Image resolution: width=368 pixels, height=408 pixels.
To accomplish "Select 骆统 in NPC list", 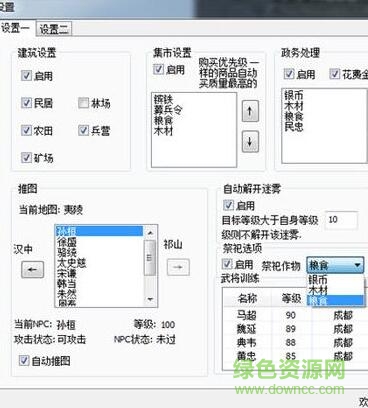I will coord(100,252).
